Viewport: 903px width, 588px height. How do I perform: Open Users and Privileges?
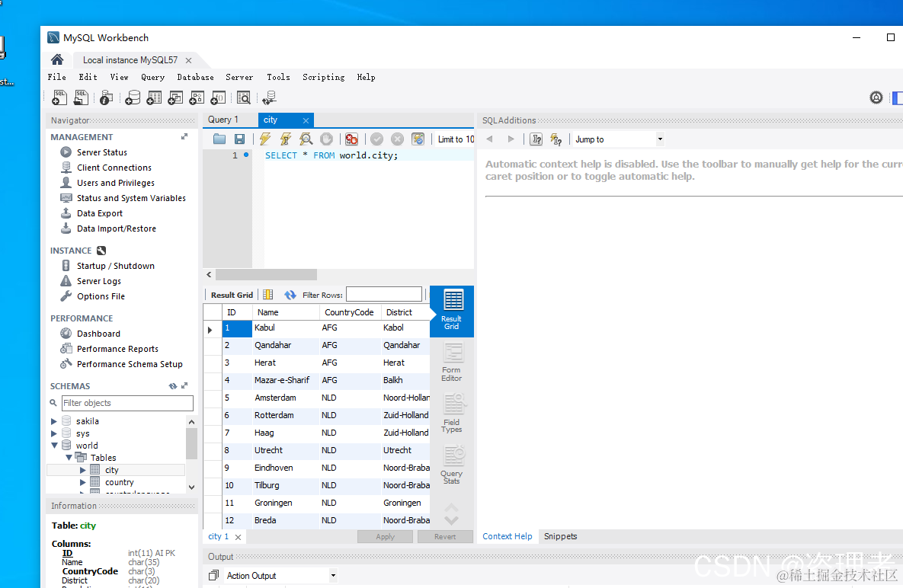pos(116,183)
